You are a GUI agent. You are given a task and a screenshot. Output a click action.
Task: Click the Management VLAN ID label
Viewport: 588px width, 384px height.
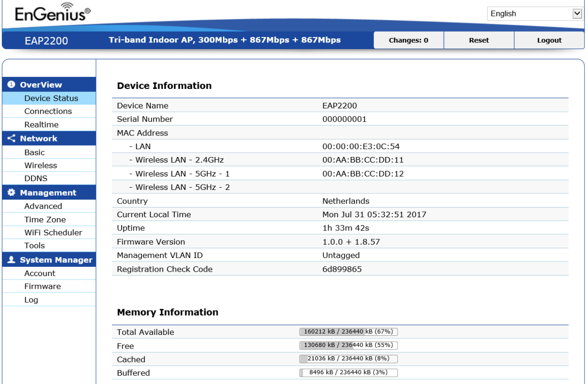(160, 255)
